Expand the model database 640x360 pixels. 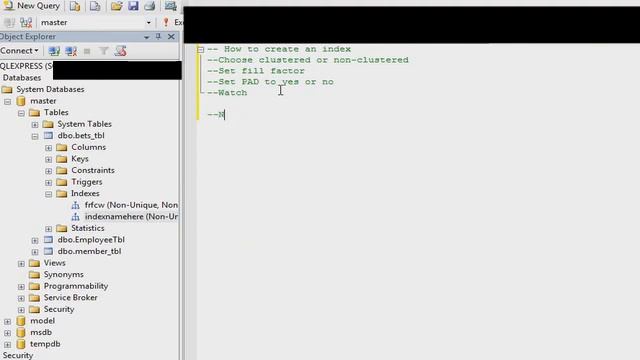(8, 322)
